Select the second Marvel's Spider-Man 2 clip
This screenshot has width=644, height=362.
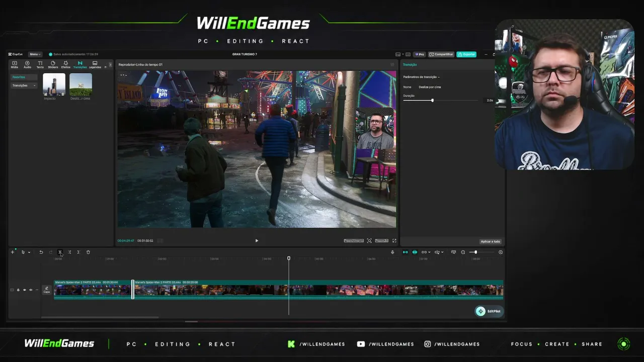point(318,289)
